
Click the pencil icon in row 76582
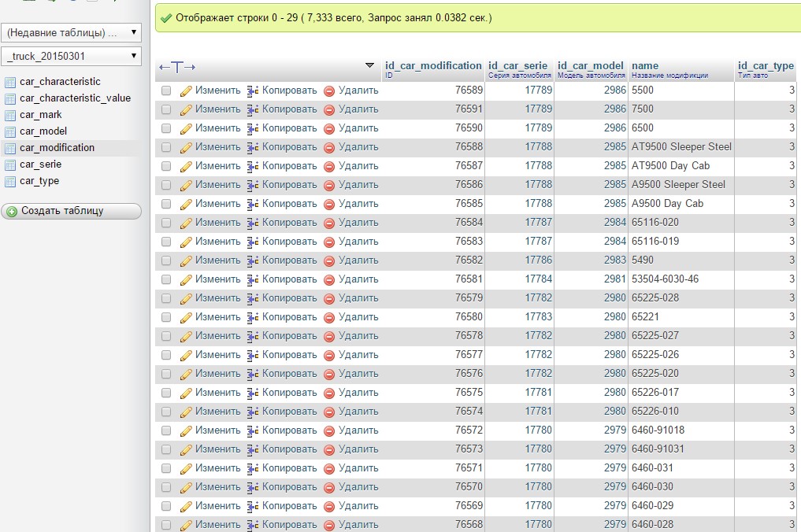pyautogui.click(x=186, y=261)
